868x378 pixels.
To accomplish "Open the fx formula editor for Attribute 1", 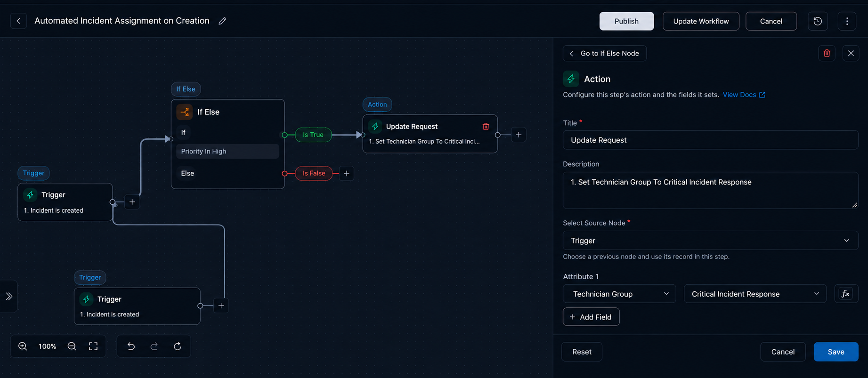I will (846, 294).
